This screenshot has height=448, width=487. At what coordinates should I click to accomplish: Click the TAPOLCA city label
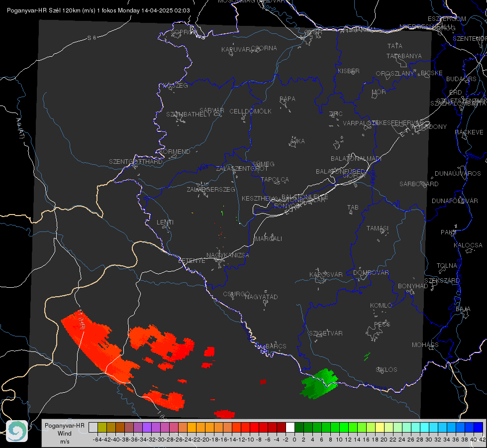point(275,179)
